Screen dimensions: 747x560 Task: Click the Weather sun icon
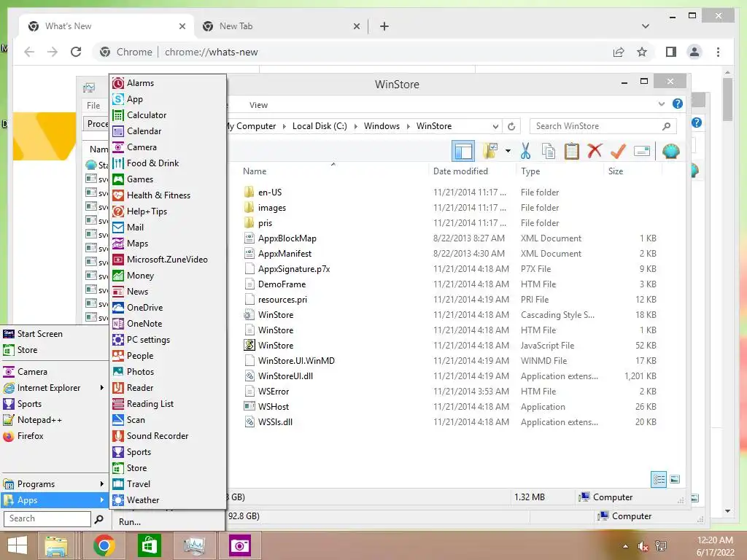(118, 500)
